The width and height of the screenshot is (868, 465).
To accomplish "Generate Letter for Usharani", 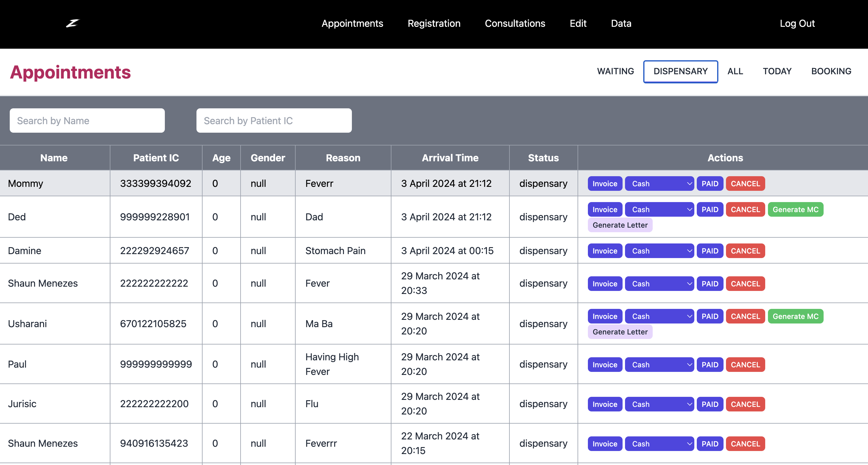I will click(x=620, y=332).
